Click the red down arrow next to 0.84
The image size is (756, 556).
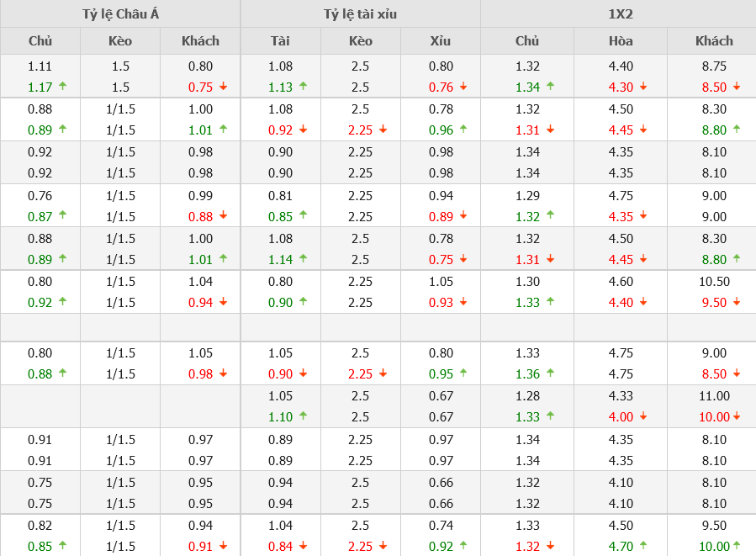coord(303,546)
